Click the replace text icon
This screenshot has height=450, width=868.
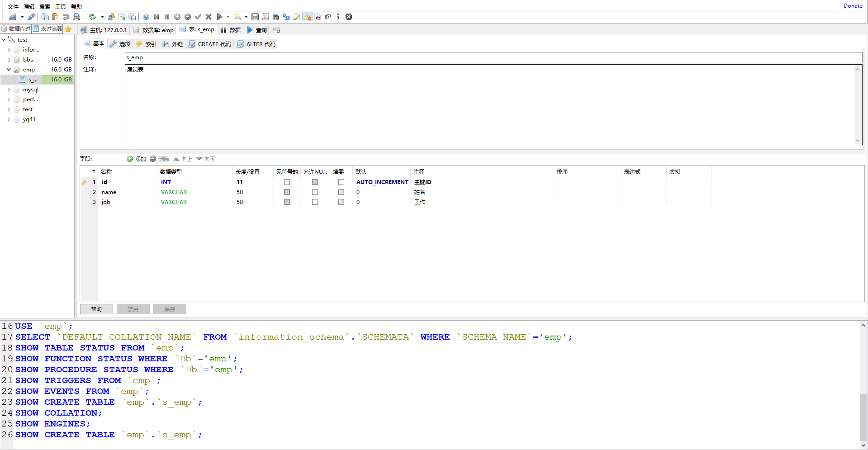[286, 17]
